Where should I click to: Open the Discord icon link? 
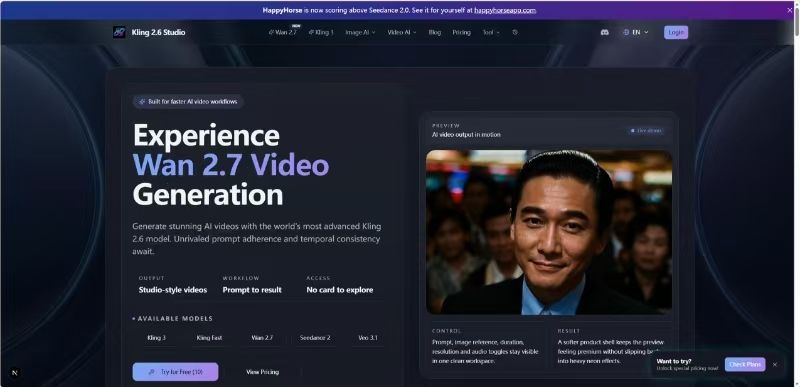[x=605, y=32]
